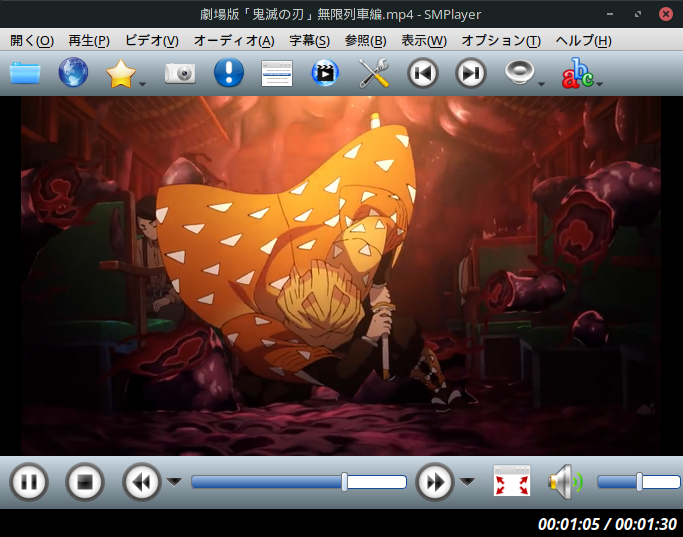This screenshot has height=537, width=683.
Task: Minimize the SMPlayer window
Action: pyautogui.click(x=610, y=14)
